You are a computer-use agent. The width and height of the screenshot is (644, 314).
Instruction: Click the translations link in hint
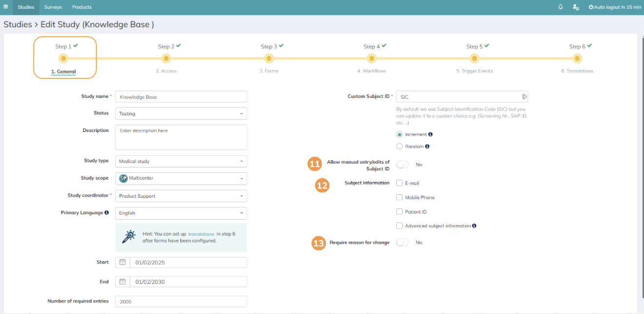click(201, 234)
